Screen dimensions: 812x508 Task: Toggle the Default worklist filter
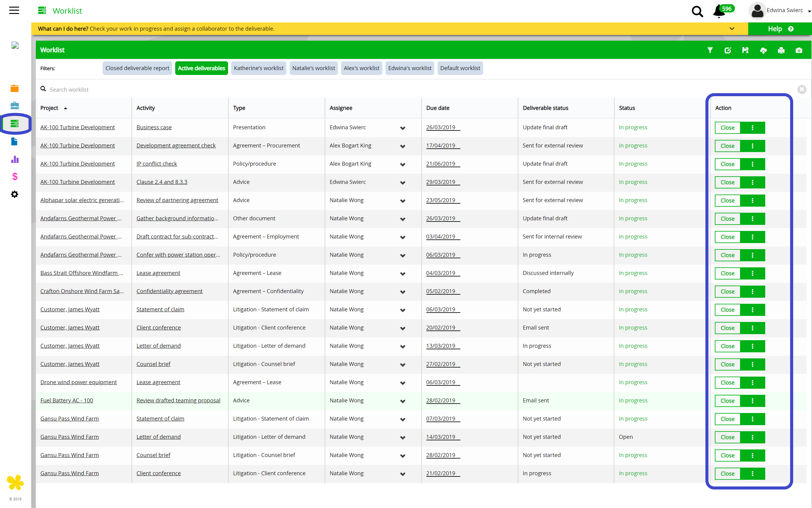tap(460, 68)
